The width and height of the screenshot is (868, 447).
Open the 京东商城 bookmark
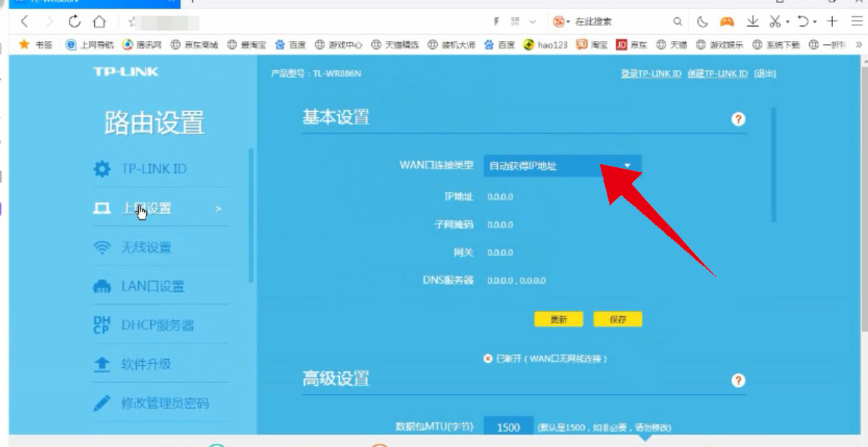click(194, 45)
